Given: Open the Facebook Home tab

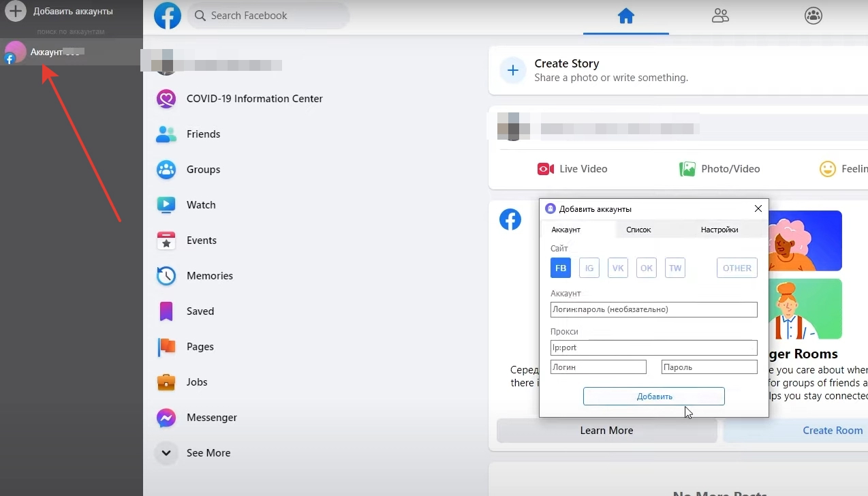Looking at the screenshot, I should click(x=625, y=16).
